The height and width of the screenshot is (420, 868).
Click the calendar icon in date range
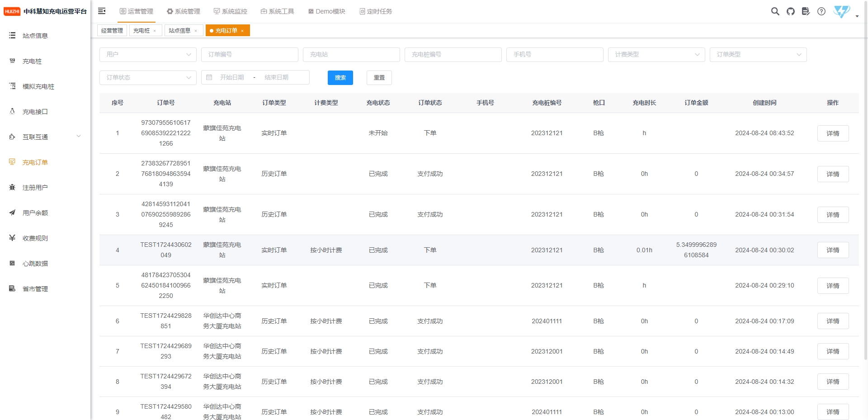click(209, 77)
